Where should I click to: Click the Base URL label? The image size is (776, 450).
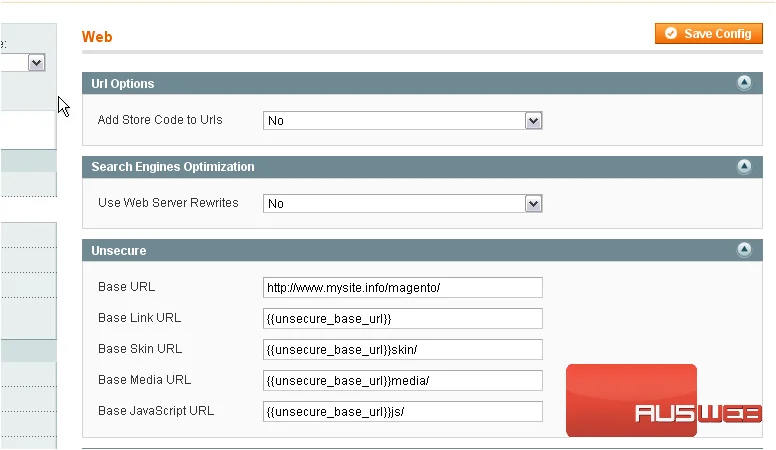(126, 287)
